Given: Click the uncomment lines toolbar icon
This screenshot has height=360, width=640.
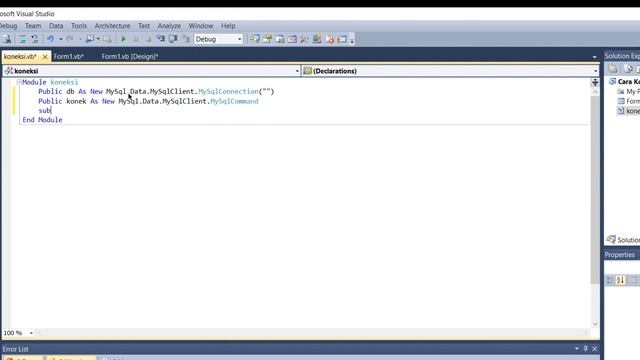Looking at the screenshot, I should pos(35,39).
